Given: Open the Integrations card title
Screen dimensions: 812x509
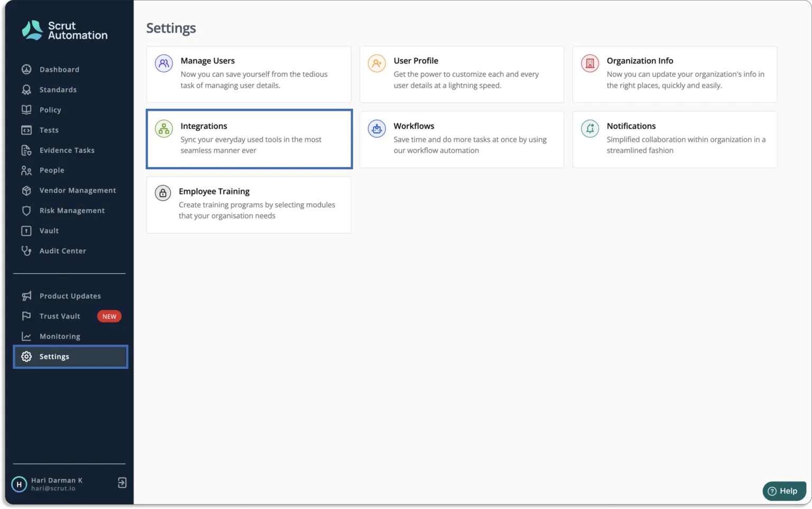Looking at the screenshot, I should tap(204, 126).
